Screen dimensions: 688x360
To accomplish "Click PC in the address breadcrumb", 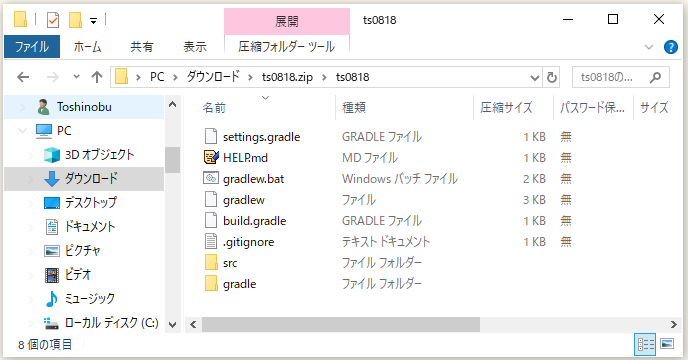I will (x=157, y=77).
